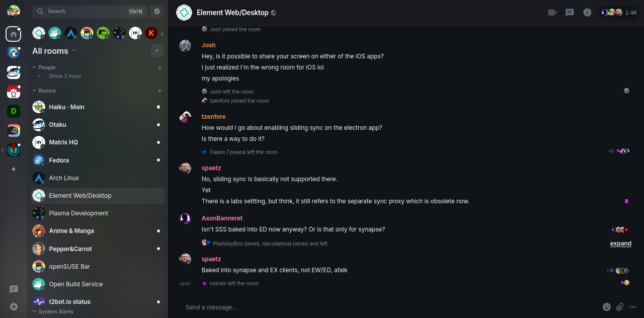Click the explore rooms compass icon
644x318 pixels.
[157, 11]
